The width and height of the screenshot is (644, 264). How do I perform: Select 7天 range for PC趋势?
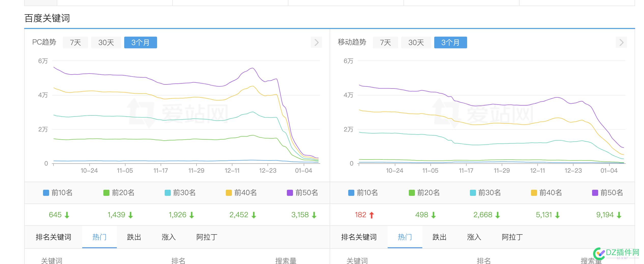pyautogui.click(x=75, y=42)
